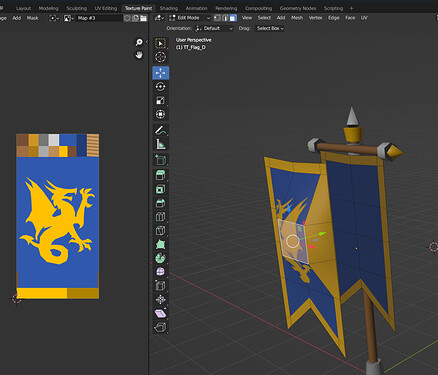
Task: Switch to the Animation workspace tab
Action: tap(196, 8)
